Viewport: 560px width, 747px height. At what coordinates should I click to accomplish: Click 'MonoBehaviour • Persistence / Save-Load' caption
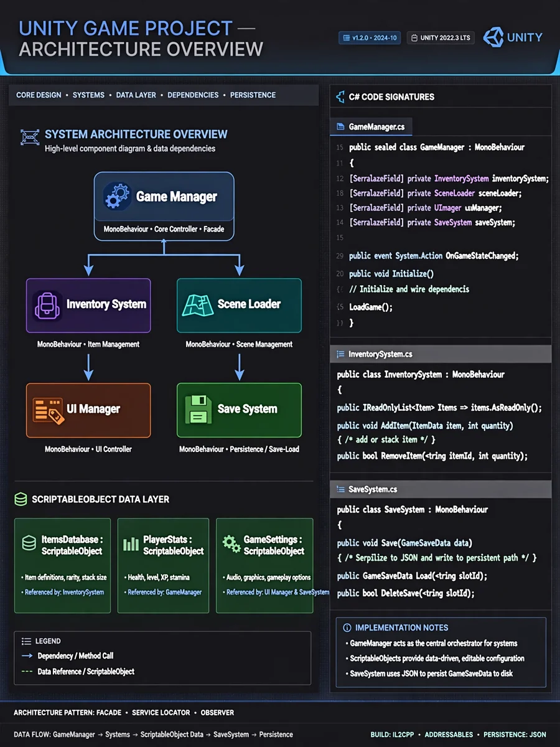click(239, 449)
